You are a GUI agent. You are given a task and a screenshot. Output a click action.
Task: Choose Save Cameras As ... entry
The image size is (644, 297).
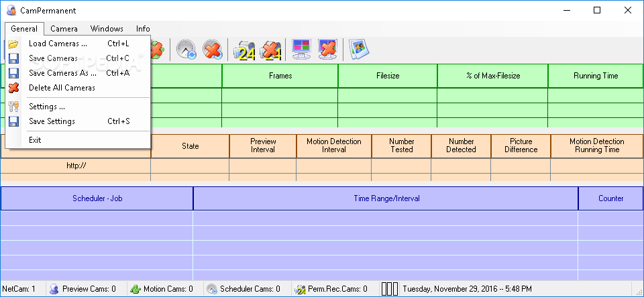point(78,73)
